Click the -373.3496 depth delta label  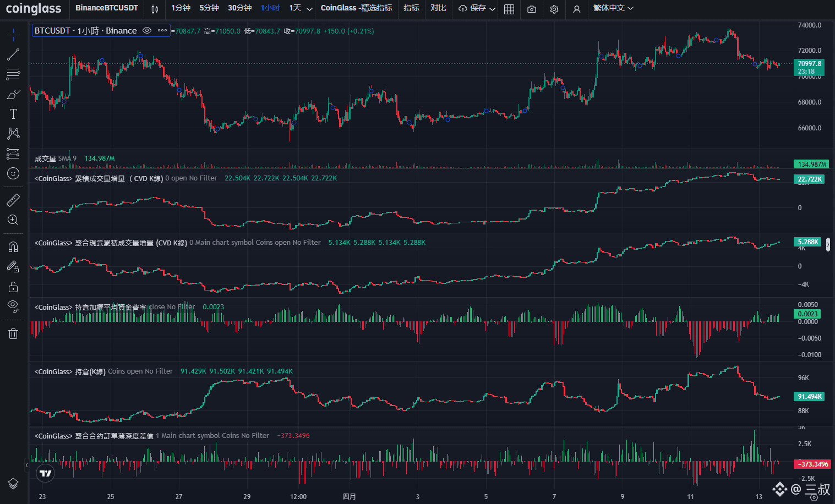(x=812, y=464)
